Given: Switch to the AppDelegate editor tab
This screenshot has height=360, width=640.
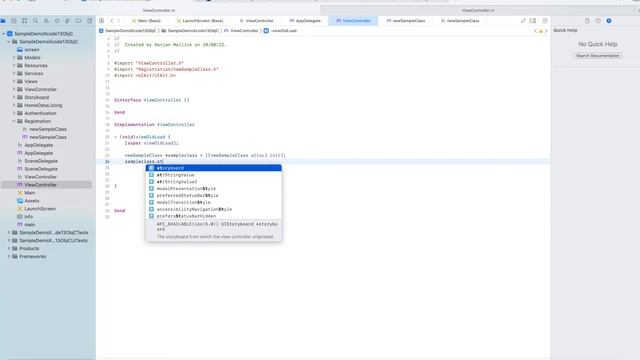Looking at the screenshot, I should click(x=305, y=20).
